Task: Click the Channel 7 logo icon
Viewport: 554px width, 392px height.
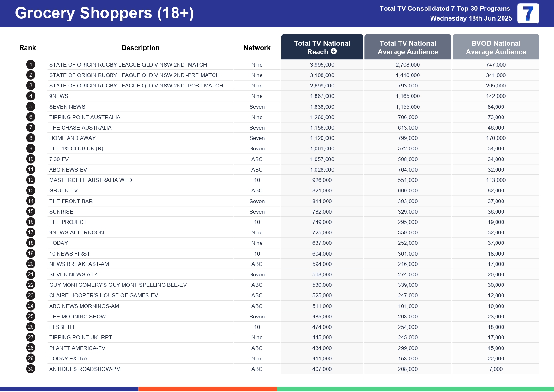Action: tap(528, 14)
